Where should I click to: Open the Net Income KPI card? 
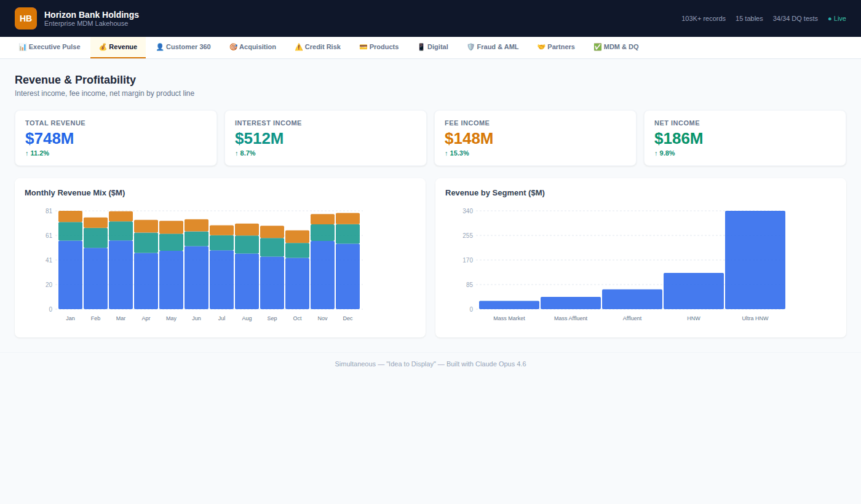point(745,138)
